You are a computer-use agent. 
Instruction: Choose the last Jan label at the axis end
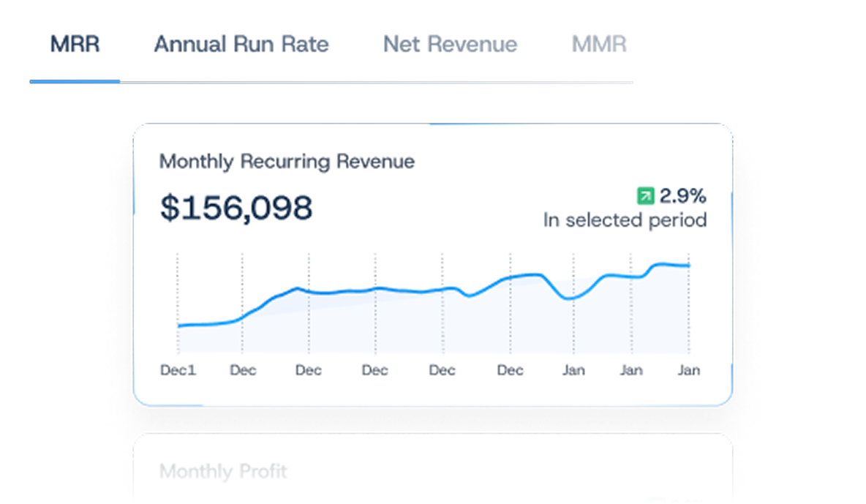tap(688, 370)
